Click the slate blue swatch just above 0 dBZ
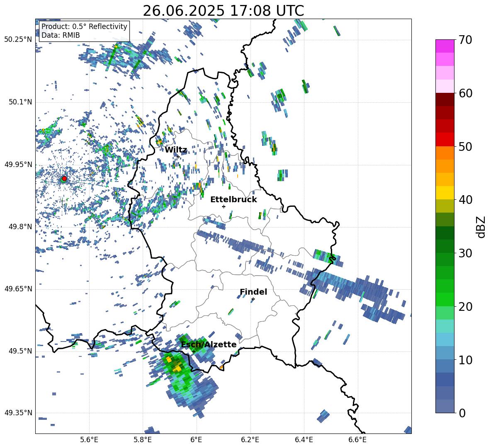 (445, 406)
